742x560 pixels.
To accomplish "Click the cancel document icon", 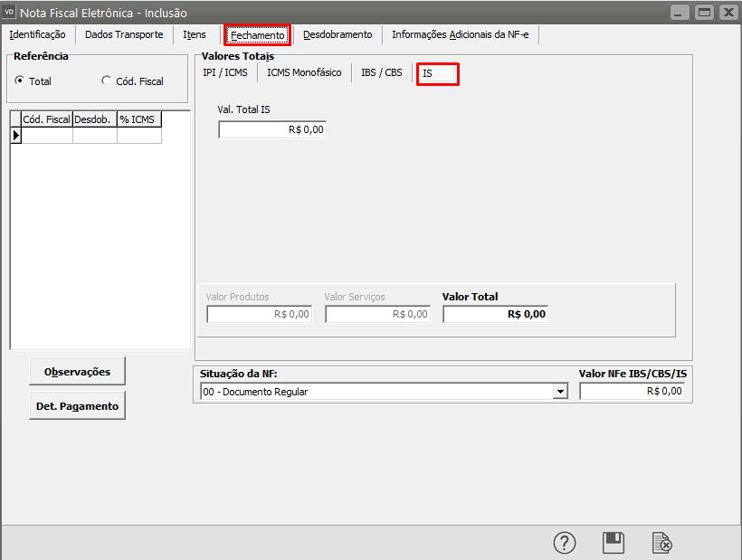I will pyautogui.click(x=662, y=542).
